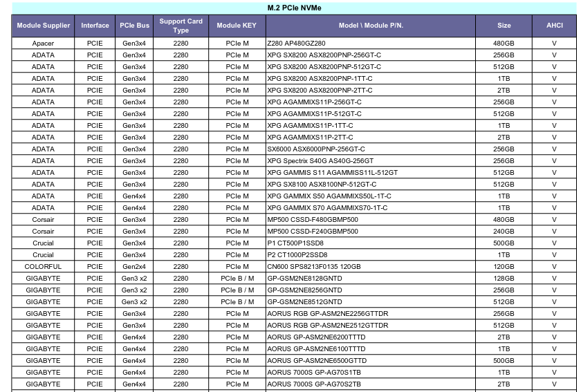This screenshot has width=581, height=392.
Task: Click Corsair supplier in MP500 CSSD-F240GBMP500 row
Action: tap(43, 232)
